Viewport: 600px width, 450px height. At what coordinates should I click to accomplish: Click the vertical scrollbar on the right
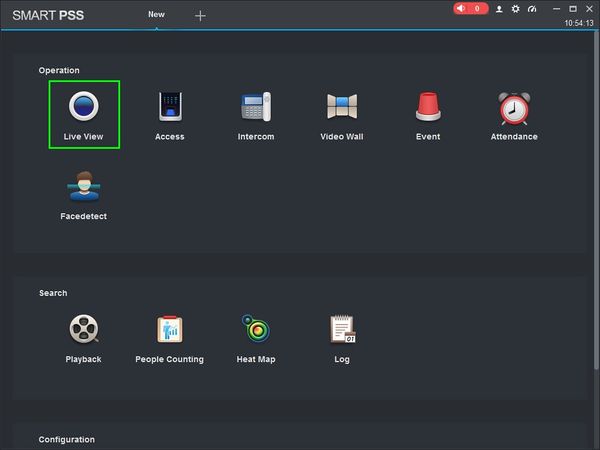[596, 200]
